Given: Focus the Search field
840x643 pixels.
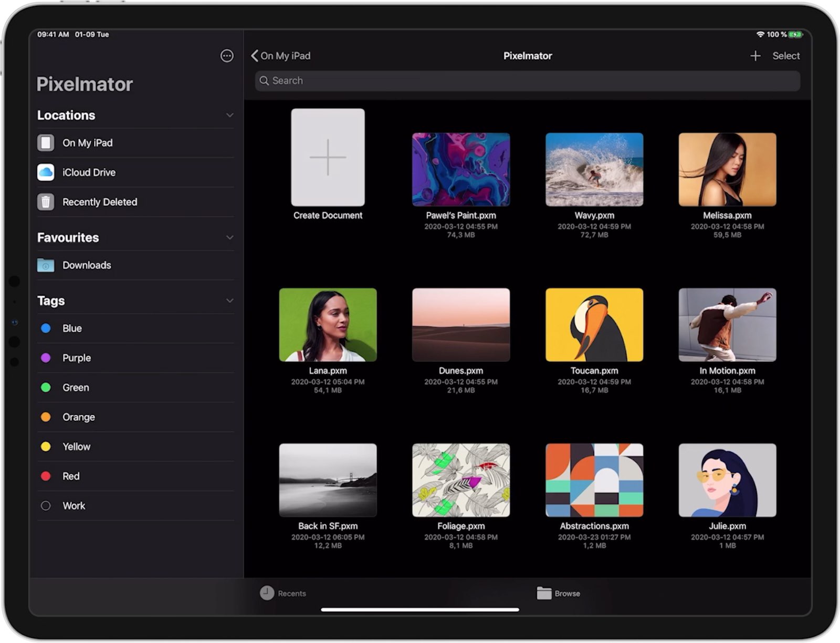Looking at the screenshot, I should 527,81.
